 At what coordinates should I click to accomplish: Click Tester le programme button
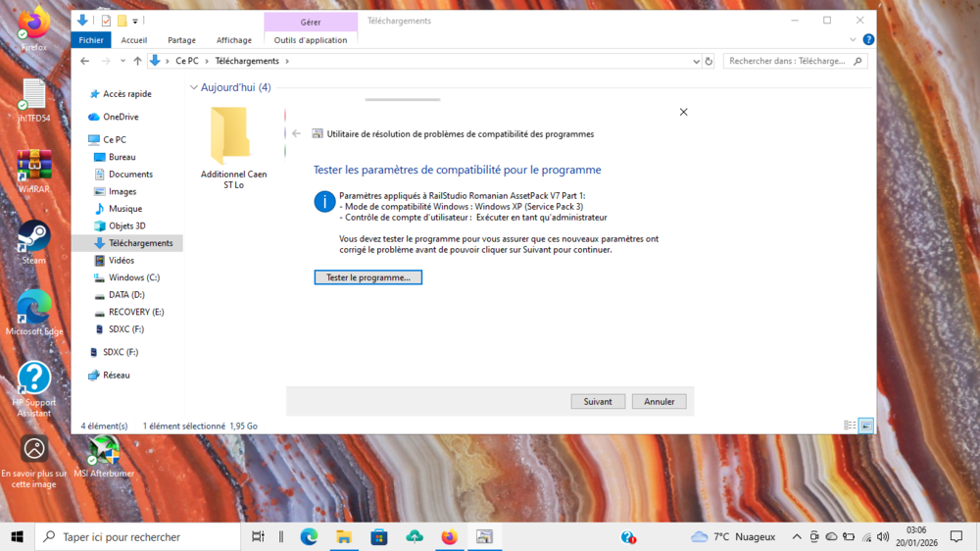(368, 277)
